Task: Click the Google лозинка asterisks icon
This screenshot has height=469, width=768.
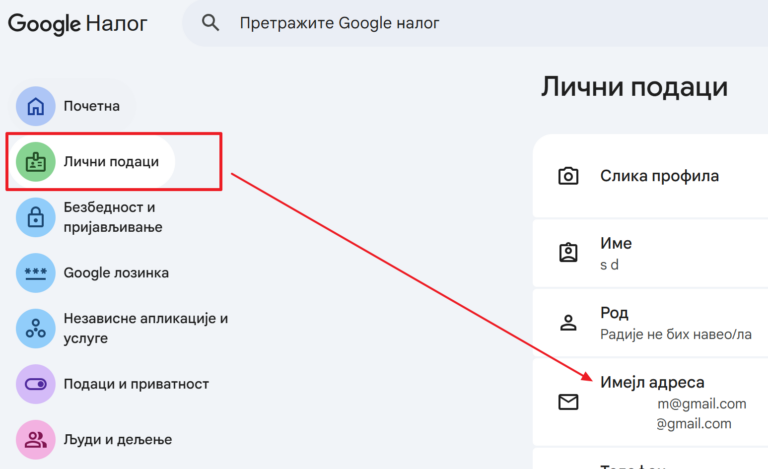Action: pyautogui.click(x=36, y=272)
